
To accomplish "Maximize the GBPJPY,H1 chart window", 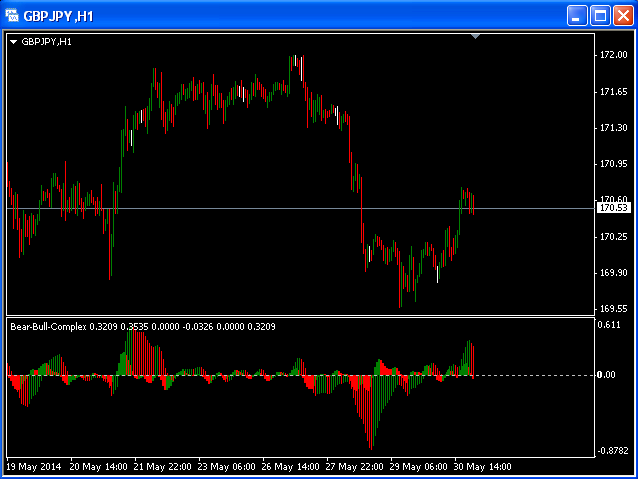I will click(600, 15).
